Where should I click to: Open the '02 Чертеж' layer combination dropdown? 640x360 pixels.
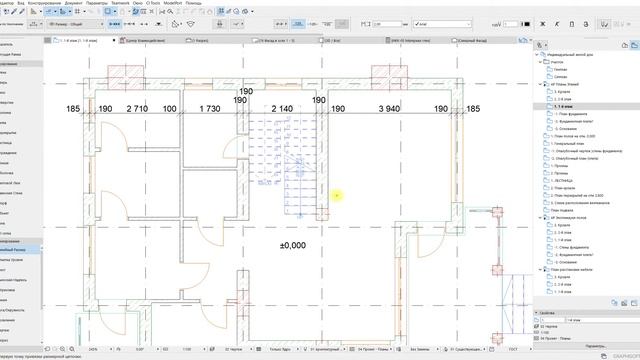pos(251,349)
